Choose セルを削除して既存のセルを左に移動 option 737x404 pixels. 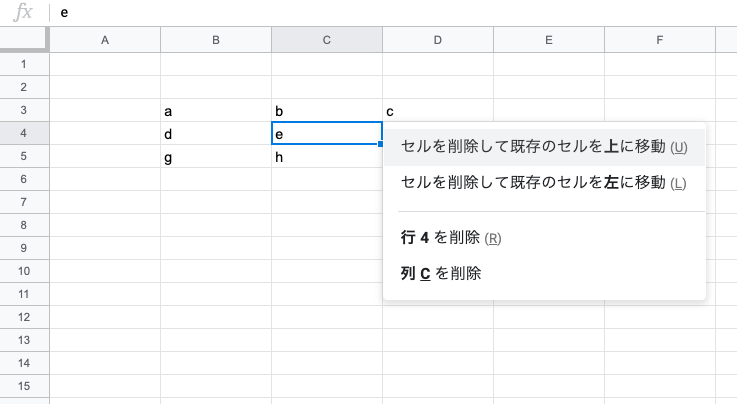click(544, 183)
